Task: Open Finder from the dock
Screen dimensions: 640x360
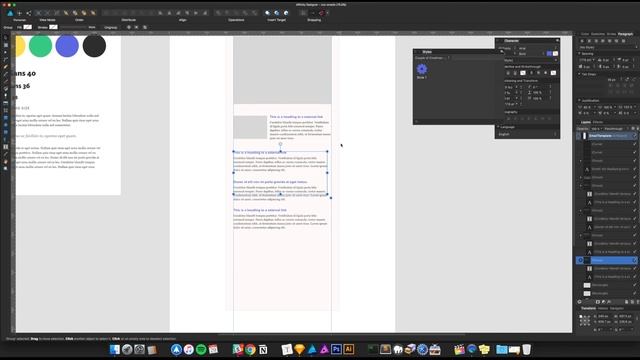Action: 115,349
